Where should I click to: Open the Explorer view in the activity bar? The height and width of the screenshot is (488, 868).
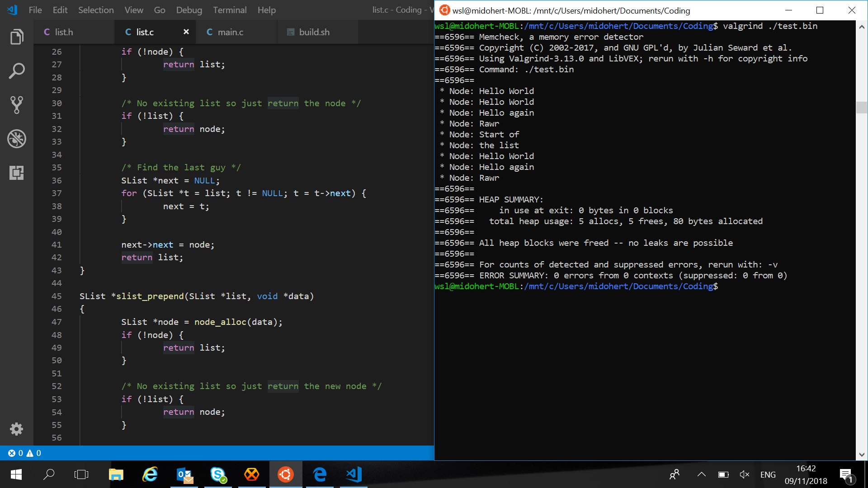[x=17, y=37]
